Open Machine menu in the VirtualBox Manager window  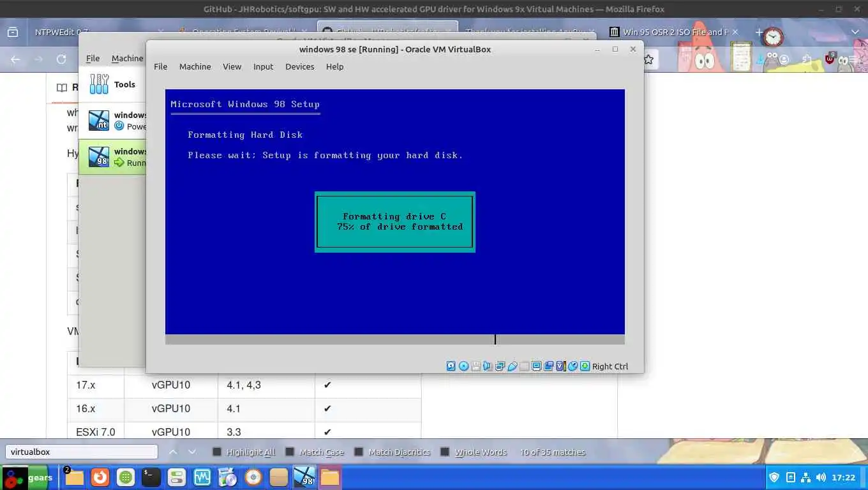pos(127,58)
